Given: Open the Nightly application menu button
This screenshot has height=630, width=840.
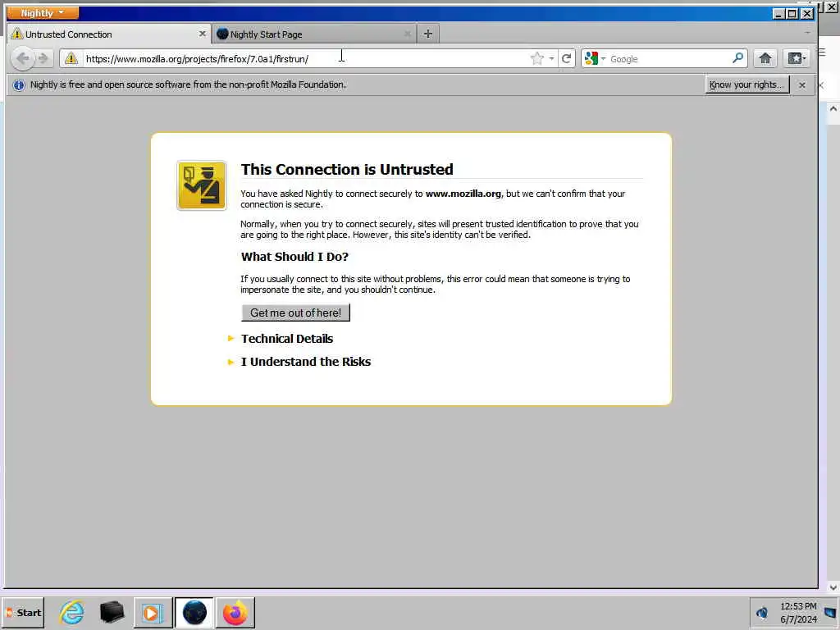Looking at the screenshot, I should tap(43, 12).
